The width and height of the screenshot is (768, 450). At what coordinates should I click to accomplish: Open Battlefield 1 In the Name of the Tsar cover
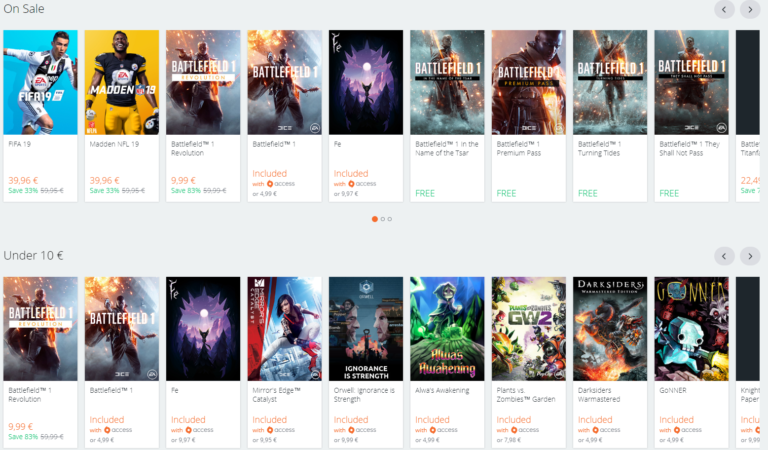tap(447, 82)
